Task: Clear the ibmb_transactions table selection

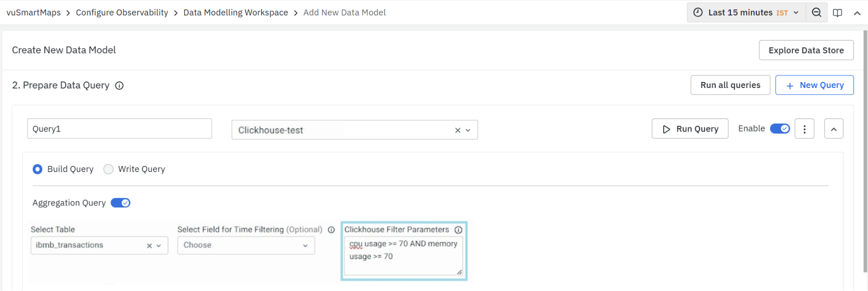Action: (x=149, y=245)
